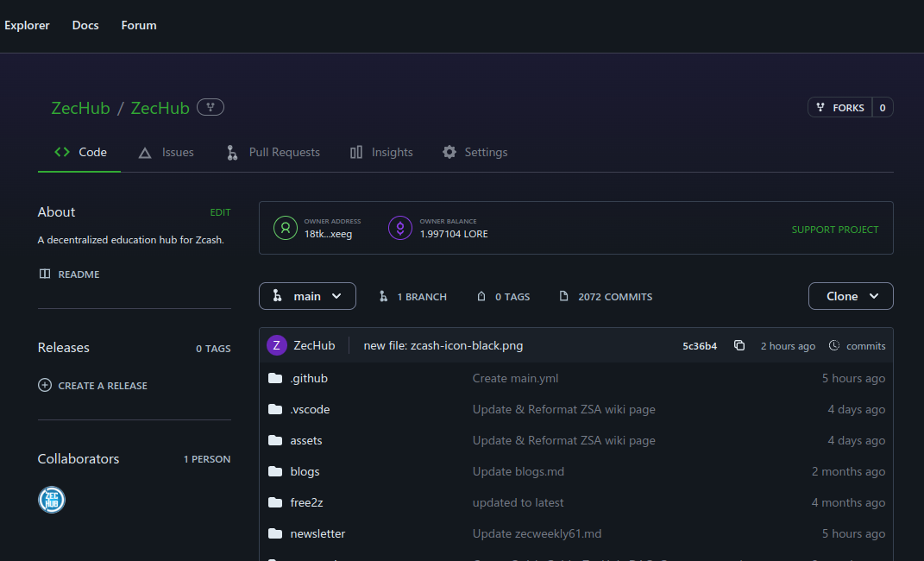Open Update zecweekly61.md commit message
924x561 pixels.
pyautogui.click(x=537, y=533)
